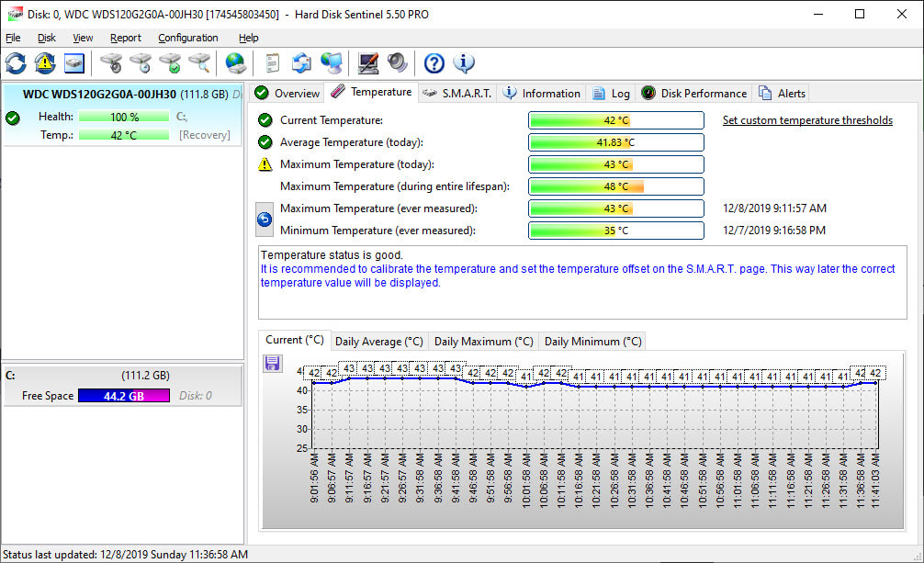The height and width of the screenshot is (563, 924).
Task: Click the blue reset arrow for measured temperatures
Action: (265, 220)
